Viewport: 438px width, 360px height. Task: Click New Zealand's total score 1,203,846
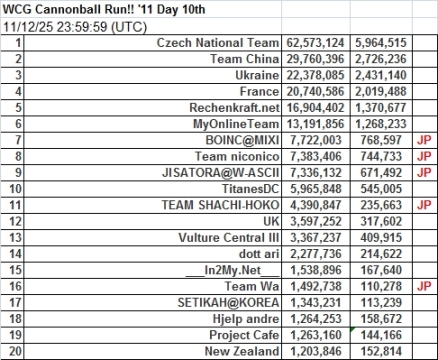tap(316, 351)
